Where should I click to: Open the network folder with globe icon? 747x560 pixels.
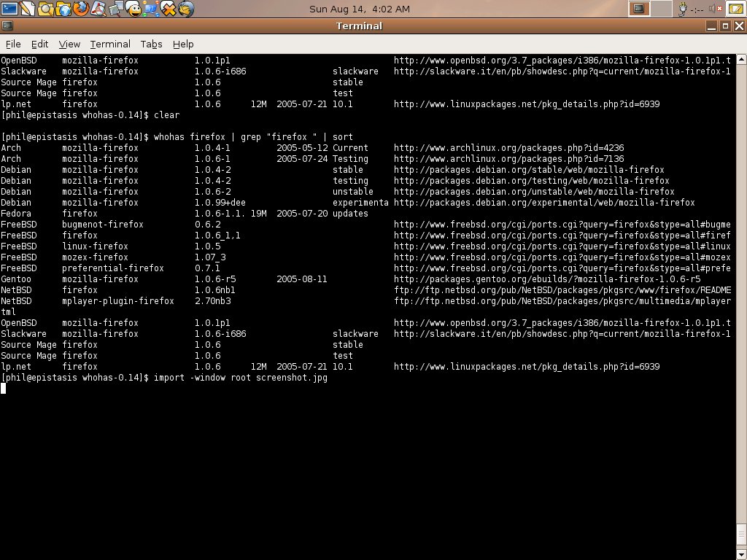click(x=63, y=8)
